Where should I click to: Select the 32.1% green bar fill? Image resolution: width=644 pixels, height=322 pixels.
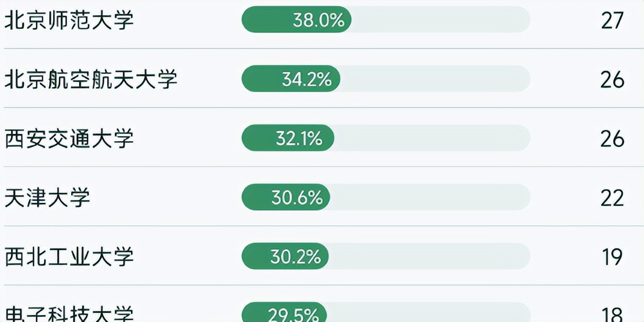288,138
